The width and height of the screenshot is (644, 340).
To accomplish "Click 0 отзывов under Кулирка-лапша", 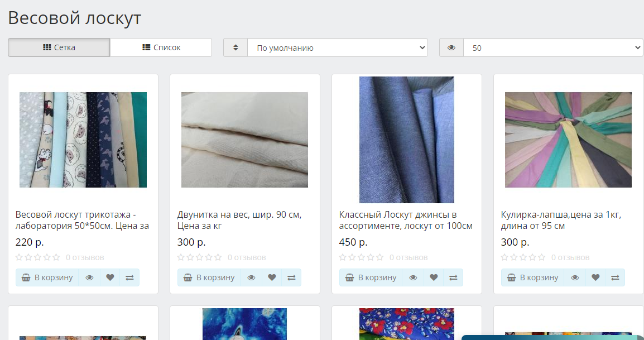I will (x=570, y=257).
